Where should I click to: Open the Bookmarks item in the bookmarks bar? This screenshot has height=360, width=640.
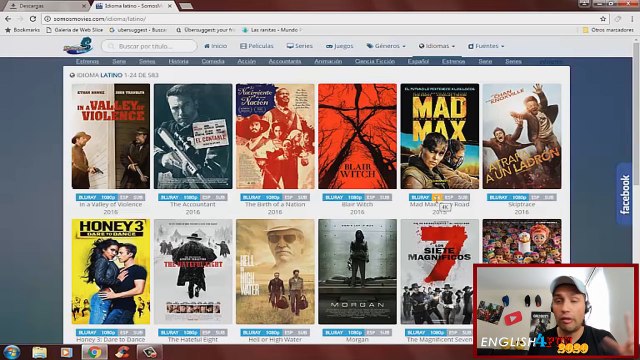tap(22, 30)
